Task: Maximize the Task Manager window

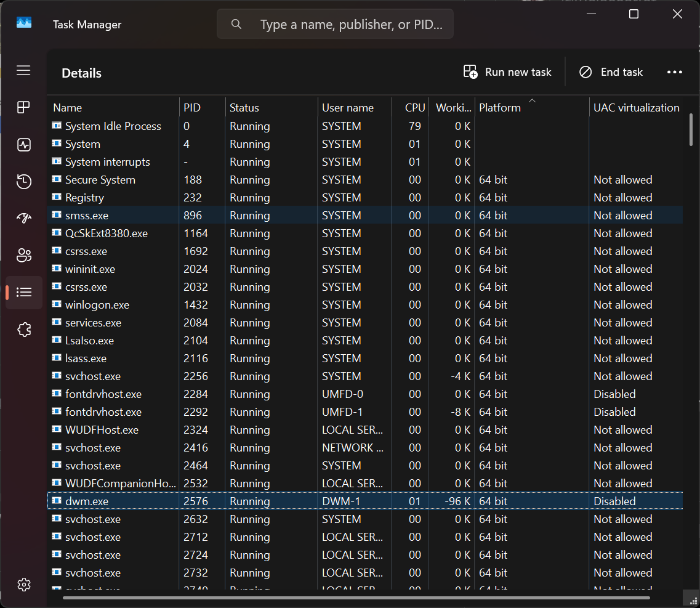Action: [634, 14]
